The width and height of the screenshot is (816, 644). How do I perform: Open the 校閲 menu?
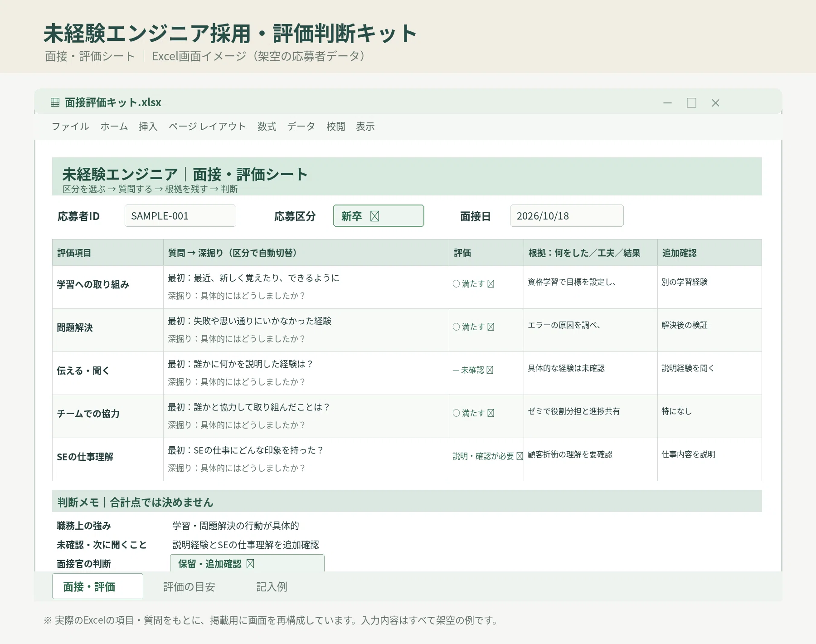(x=336, y=127)
